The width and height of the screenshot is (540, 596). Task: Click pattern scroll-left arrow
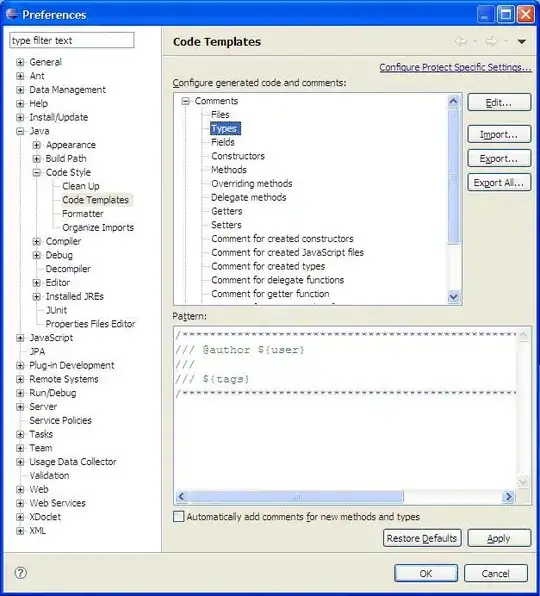click(x=181, y=496)
